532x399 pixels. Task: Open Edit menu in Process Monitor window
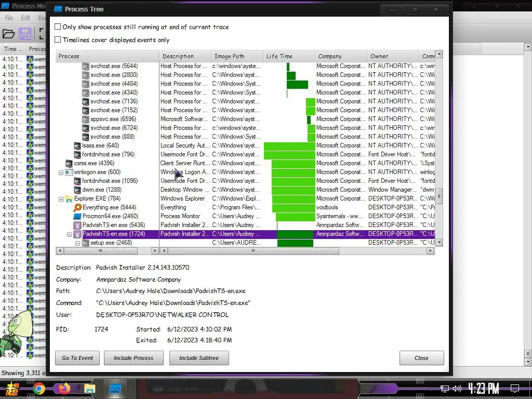coord(25,18)
